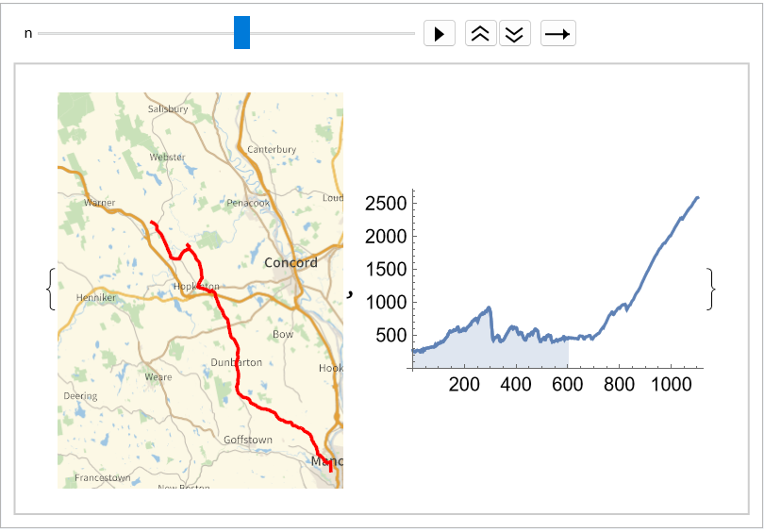Click the left curly brace of output
Image resolution: width=764 pixels, height=532 pixels.
(50, 289)
